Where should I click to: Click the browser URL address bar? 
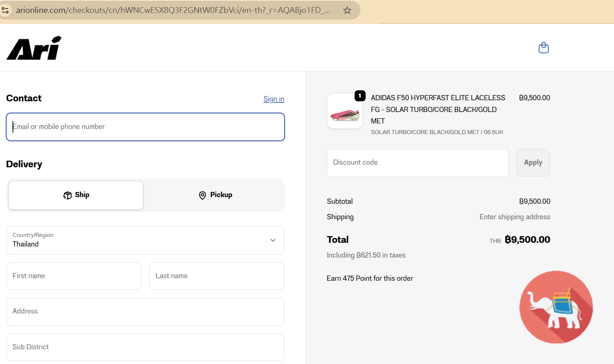tap(173, 10)
